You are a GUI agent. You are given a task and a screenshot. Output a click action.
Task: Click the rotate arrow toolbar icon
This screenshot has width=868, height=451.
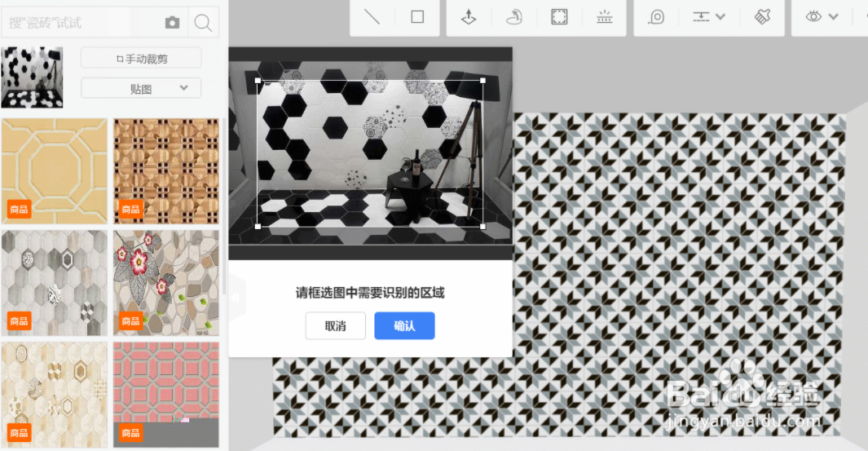point(514,17)
